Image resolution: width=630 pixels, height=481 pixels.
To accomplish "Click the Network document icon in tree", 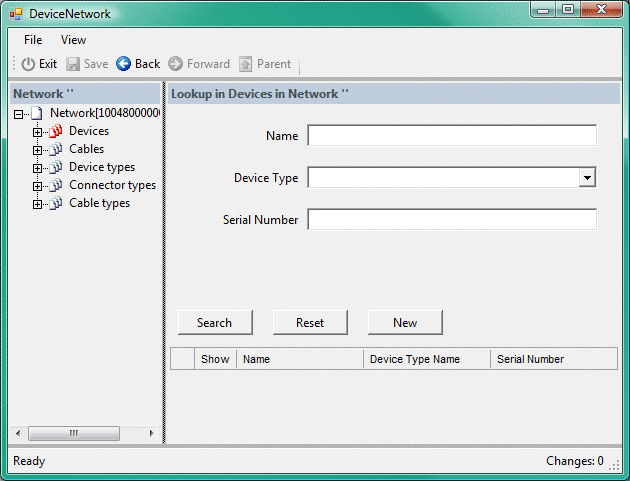I will click(37, 113).
